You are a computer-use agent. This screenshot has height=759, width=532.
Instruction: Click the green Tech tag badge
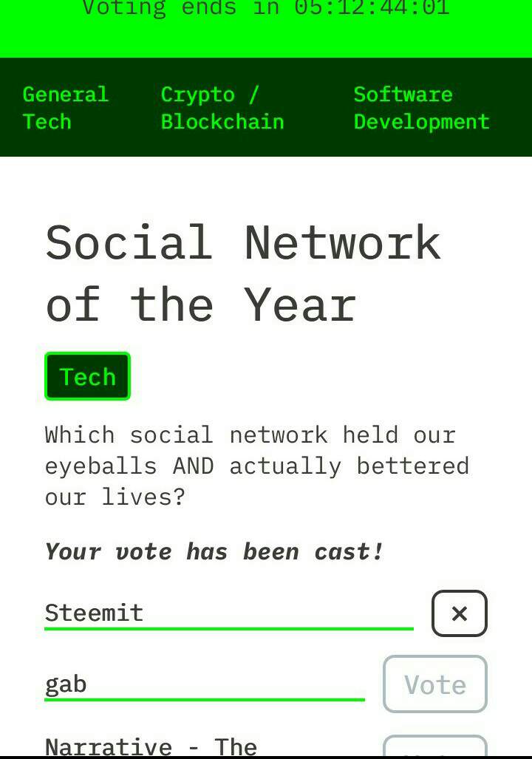87,377
